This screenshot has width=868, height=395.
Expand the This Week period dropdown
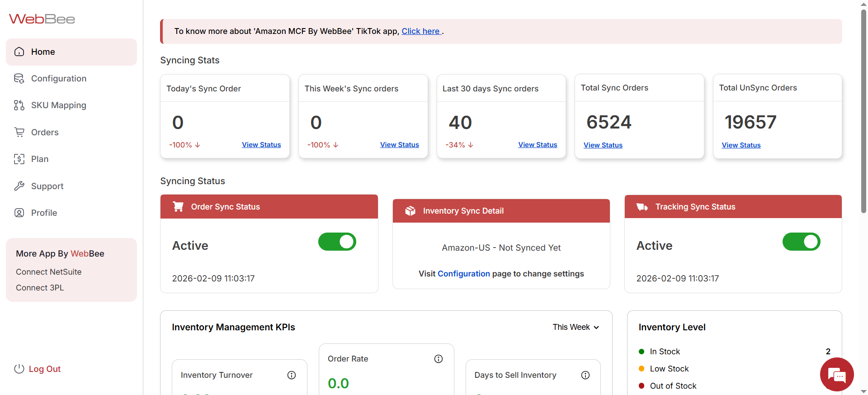[x=576, y=327]
